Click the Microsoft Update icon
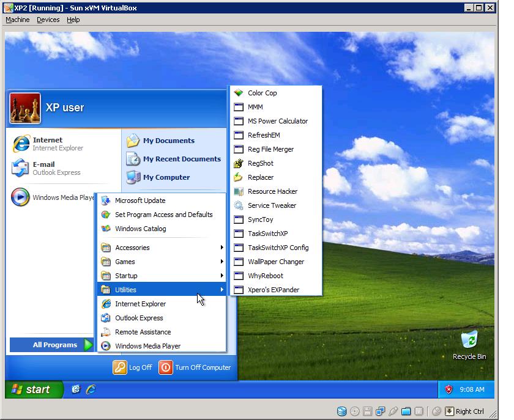 click(x=105, y=201)
